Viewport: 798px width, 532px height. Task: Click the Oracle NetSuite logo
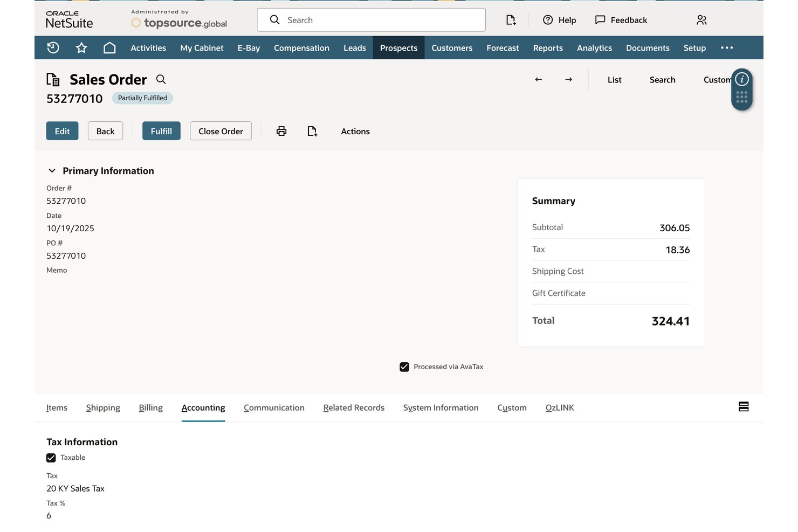69,20
